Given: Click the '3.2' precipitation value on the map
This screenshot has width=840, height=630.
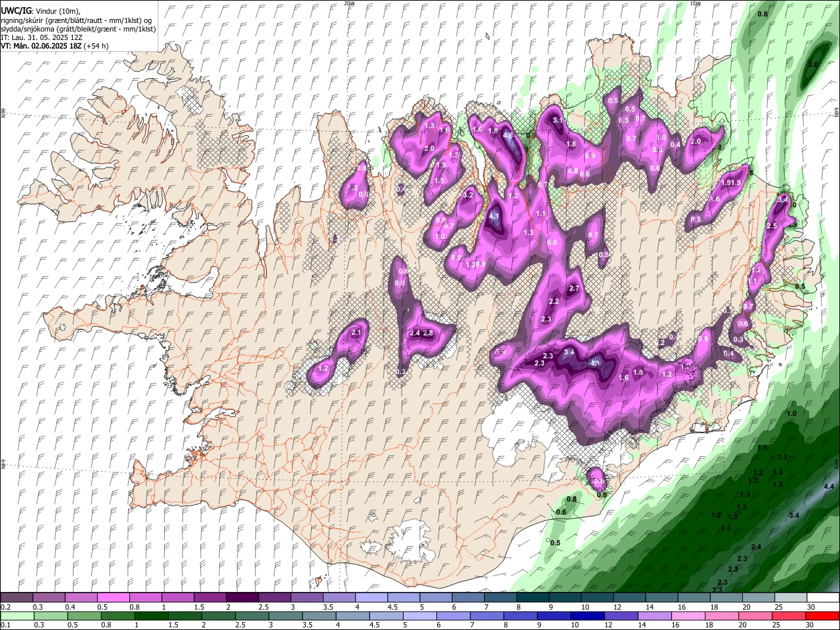Looking at the screenshot, I should pyautogui.click(x=468, y=195).
